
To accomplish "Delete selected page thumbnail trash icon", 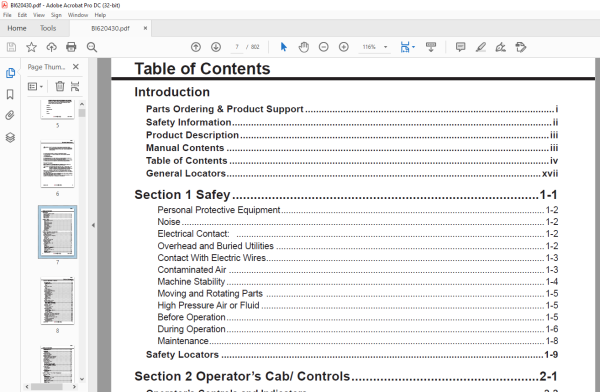I will 60,86.
